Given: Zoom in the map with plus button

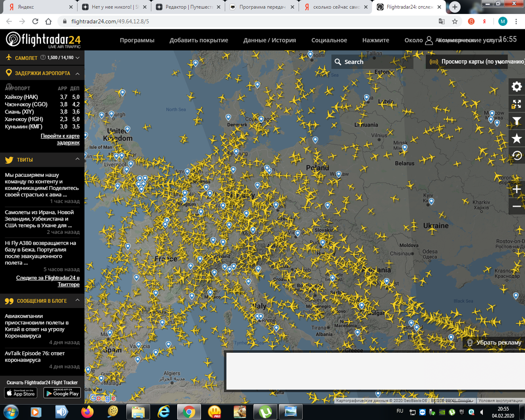Looking at the screenshot, I should coord(517,189).
